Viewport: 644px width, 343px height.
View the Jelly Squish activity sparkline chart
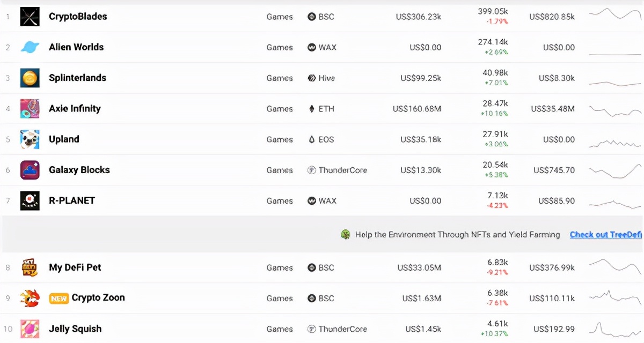click(x=615, y=328)
